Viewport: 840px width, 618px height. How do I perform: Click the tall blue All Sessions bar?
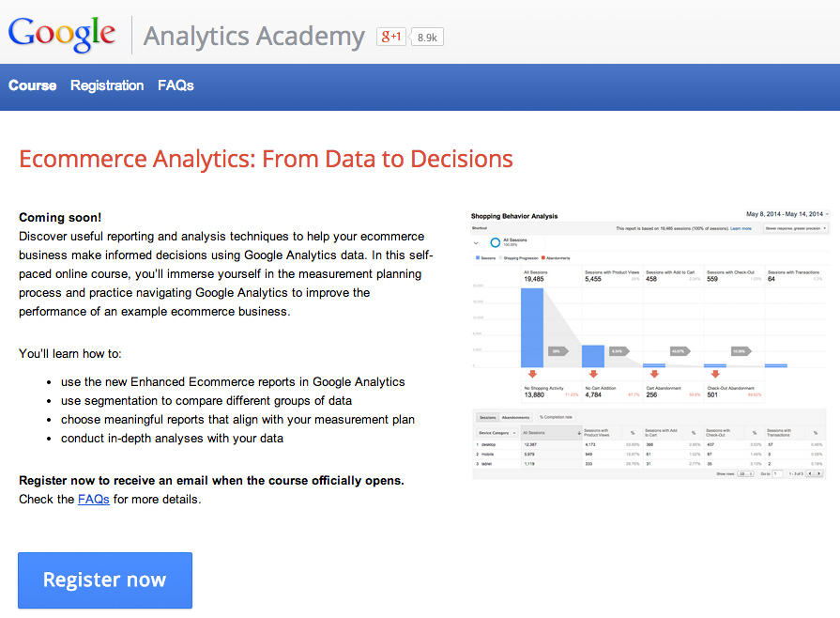click(532, 327)
